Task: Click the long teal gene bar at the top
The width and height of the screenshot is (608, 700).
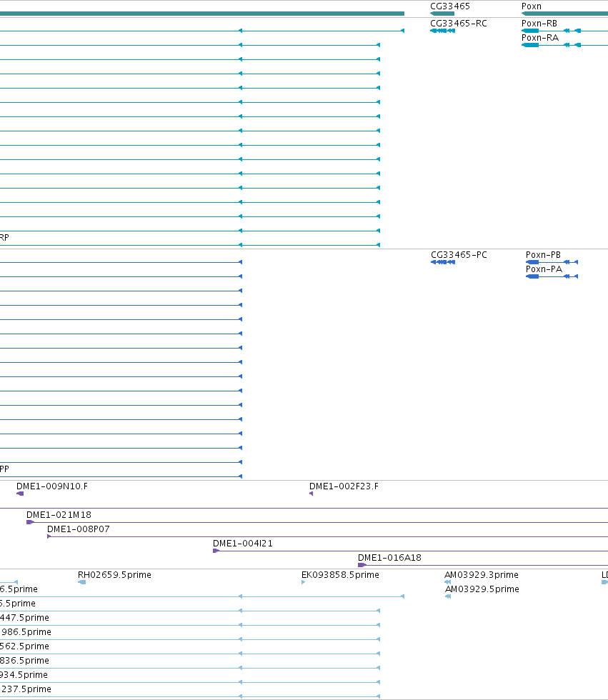Action: coord(202,14)
